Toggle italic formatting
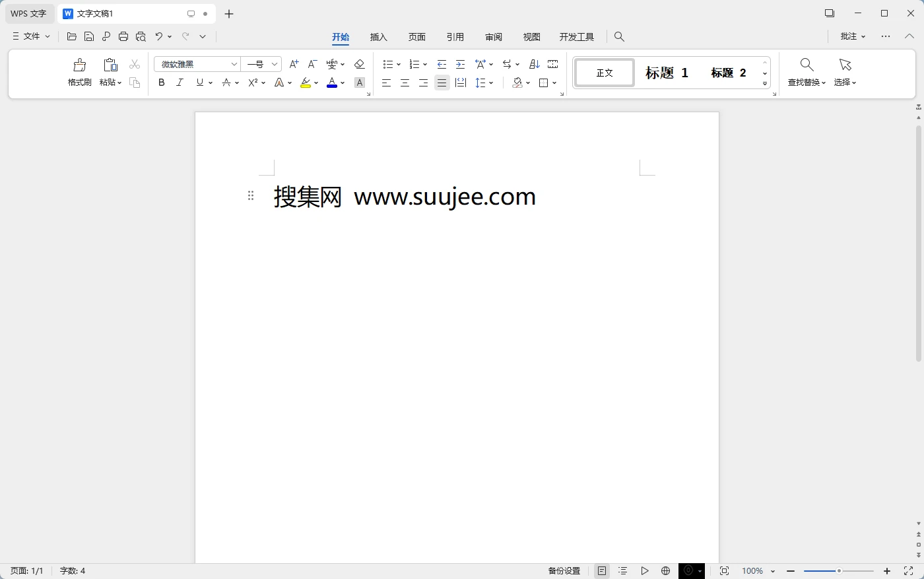The height and width of the screenshot is (579, 924). click(180, 83)
